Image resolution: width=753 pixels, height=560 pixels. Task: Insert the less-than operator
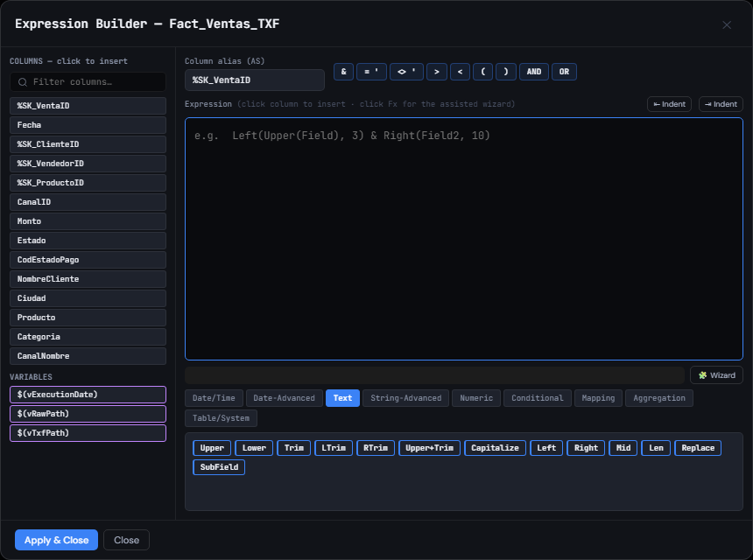pyautogui.click(x=460, y=72)
